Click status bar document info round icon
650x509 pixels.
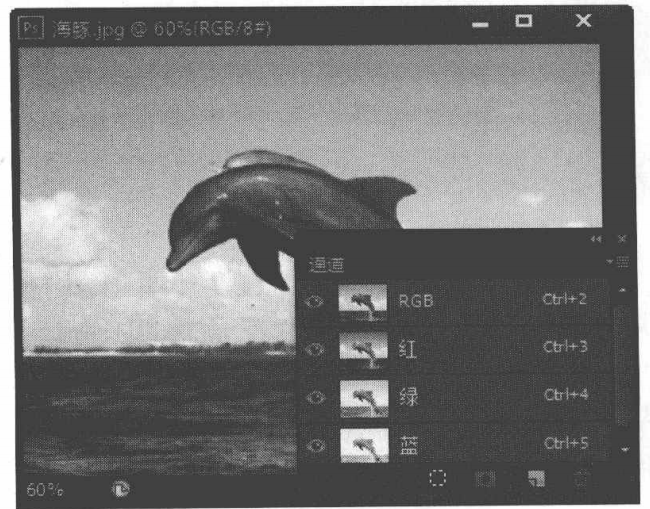[x=121, y=489]
